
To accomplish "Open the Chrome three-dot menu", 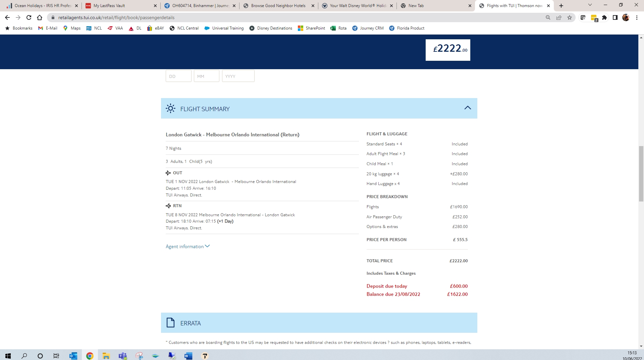I will point(637,17).
